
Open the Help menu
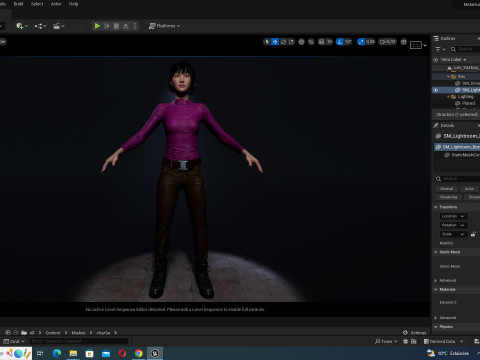tap(73, 4)
